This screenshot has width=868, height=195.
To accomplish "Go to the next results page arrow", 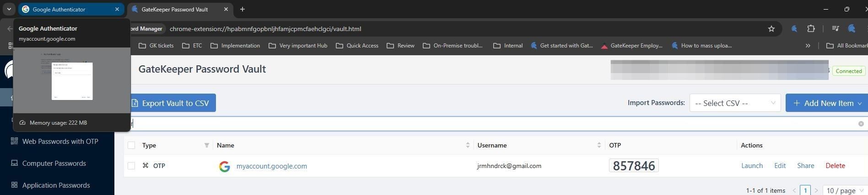I will [x=816, y=190].
